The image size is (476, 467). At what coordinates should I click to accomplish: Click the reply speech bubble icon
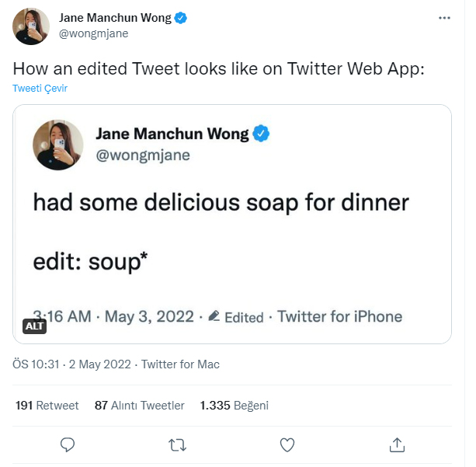point(68,444)
